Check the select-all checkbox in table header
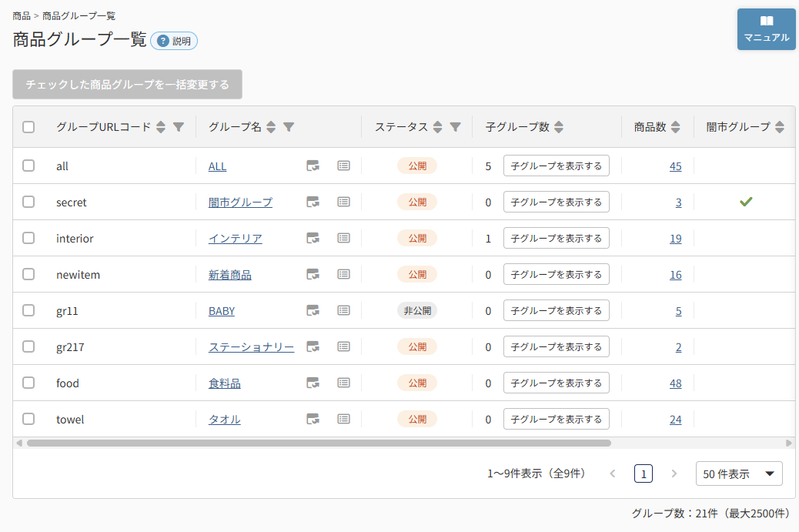Screen dimensions: 799x532 pyautogui.click(x=28, y=127)
